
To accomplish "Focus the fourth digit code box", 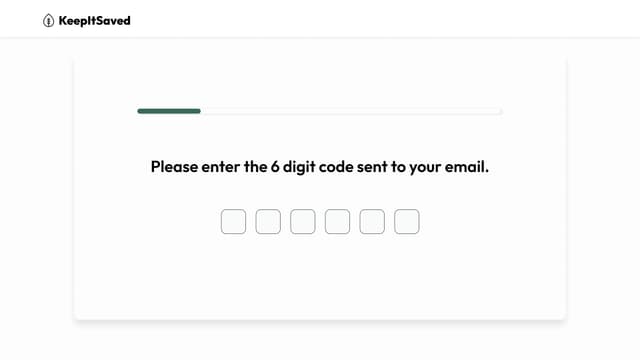I will pyautogui.click(x=338, y=222).
